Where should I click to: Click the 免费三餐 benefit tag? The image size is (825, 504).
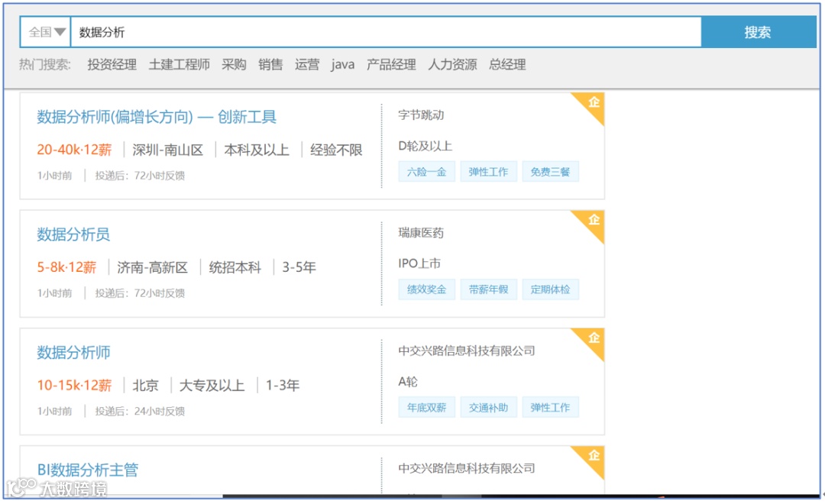550,172
